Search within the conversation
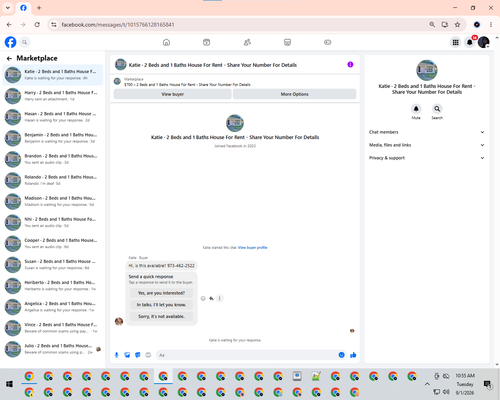This screenshot has height=400, width=500. (437, 109)
